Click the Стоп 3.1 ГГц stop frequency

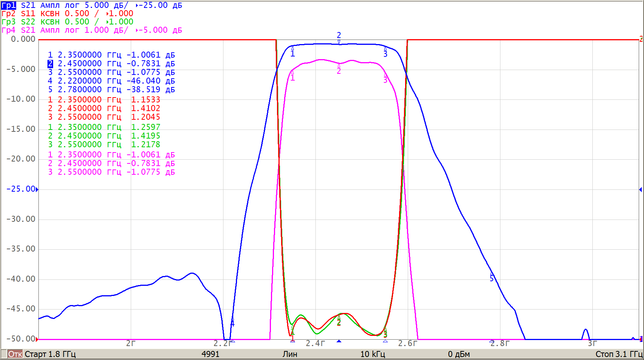pyautogui.click(x=618, y=354)
